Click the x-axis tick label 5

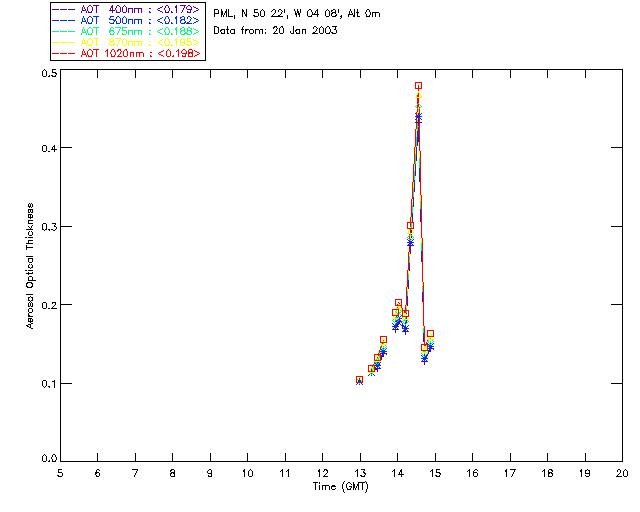click(60, 473)
